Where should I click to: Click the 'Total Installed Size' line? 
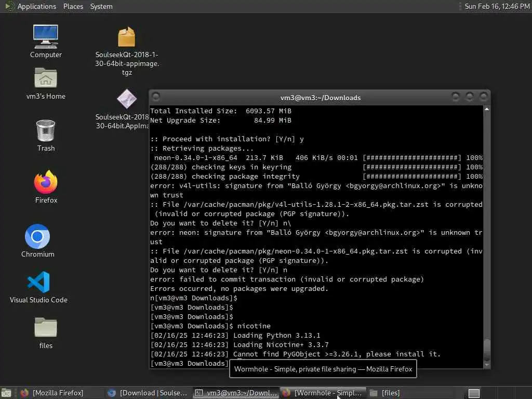coord(220,111)
